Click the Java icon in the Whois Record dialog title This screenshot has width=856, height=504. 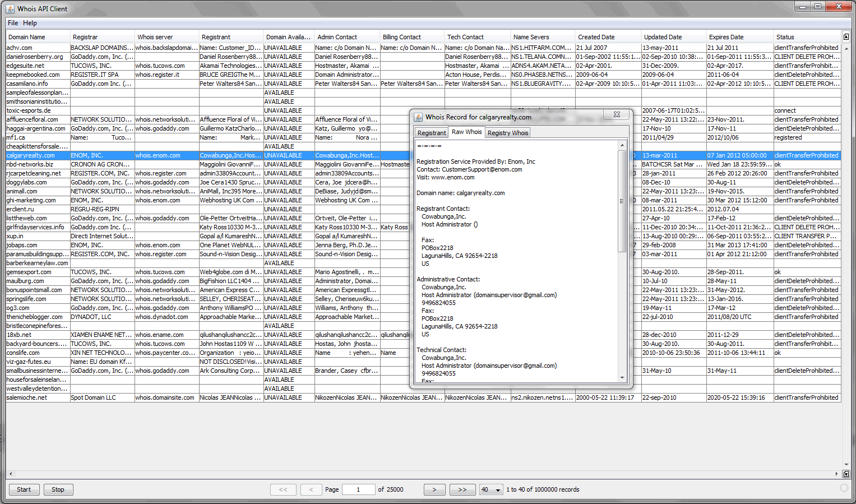point(418,117)
